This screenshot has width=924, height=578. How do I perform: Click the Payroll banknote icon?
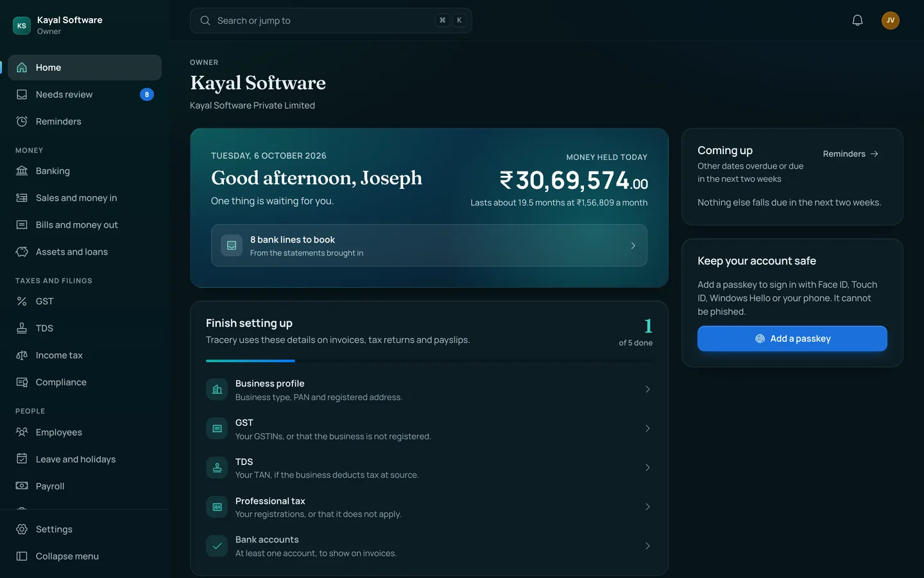[22, 486]
